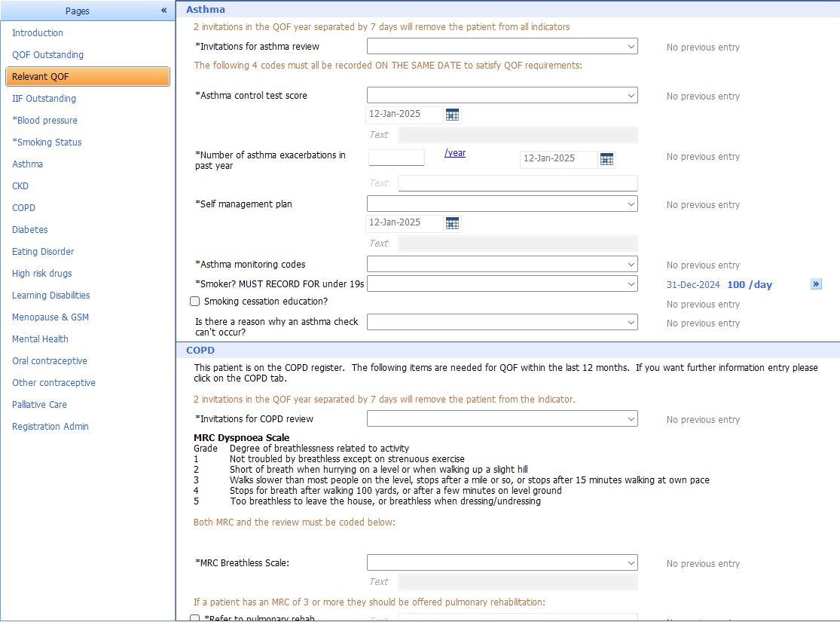Open High risk drugs page
The image size is (840, 622).
tap(41, 274)
